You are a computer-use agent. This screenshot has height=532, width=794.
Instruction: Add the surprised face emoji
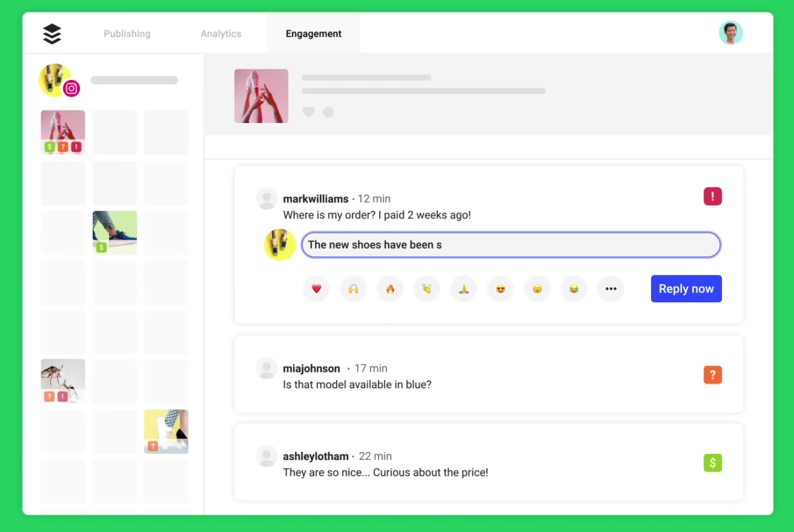pyautogui.click(x=537, y=289)
